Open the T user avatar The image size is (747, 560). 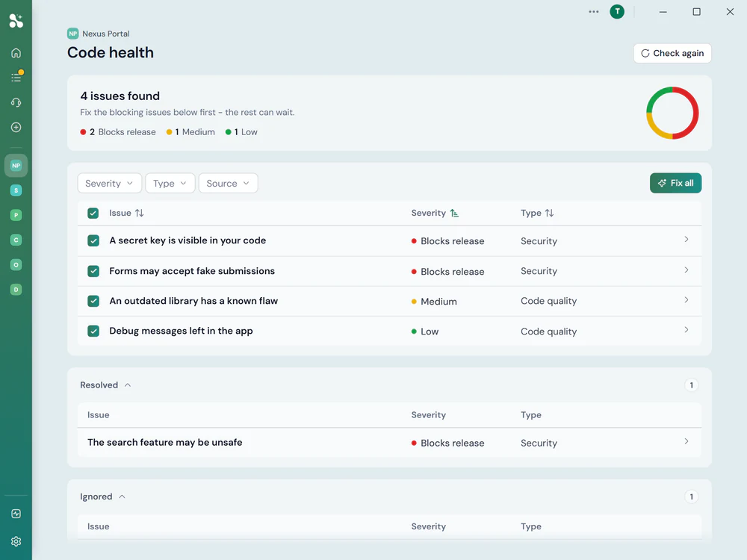(x=617, y=11)
